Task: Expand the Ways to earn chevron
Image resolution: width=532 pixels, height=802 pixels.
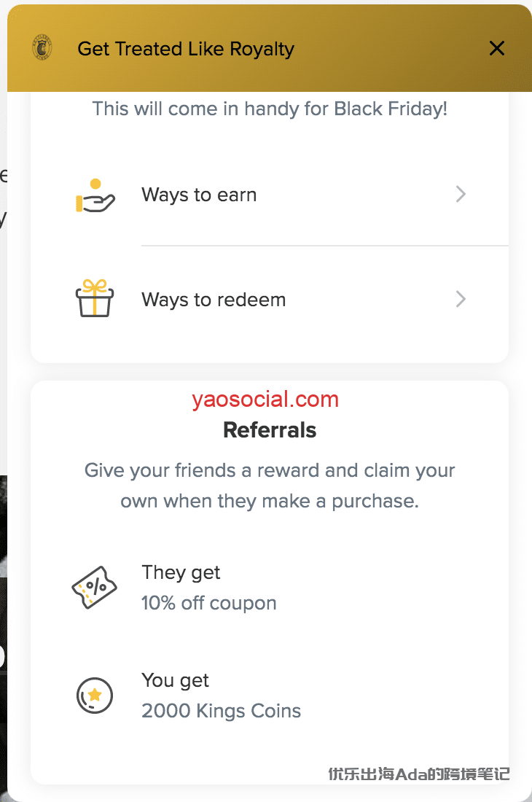Action: point(461,195)
